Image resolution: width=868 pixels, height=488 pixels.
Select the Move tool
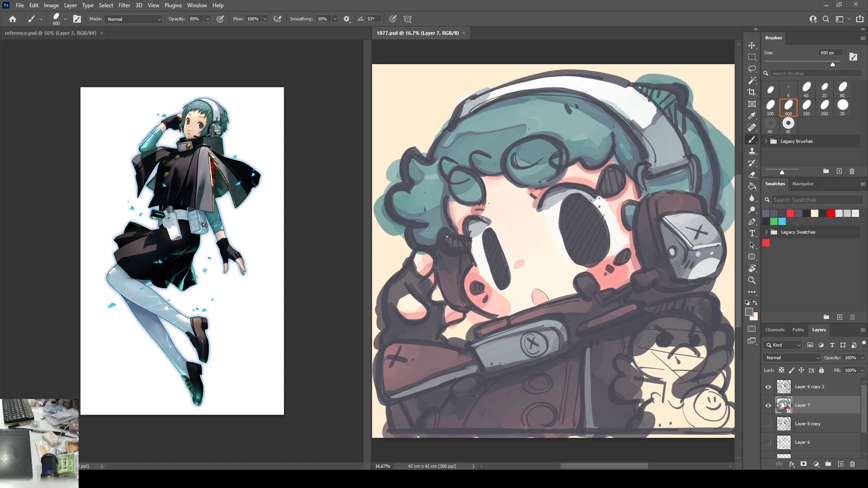pos(752,46)
